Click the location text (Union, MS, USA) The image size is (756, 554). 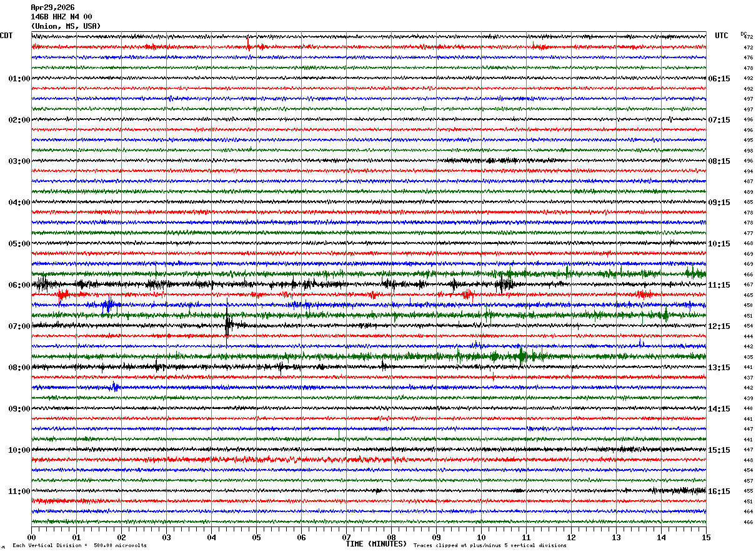click(66, 26)
